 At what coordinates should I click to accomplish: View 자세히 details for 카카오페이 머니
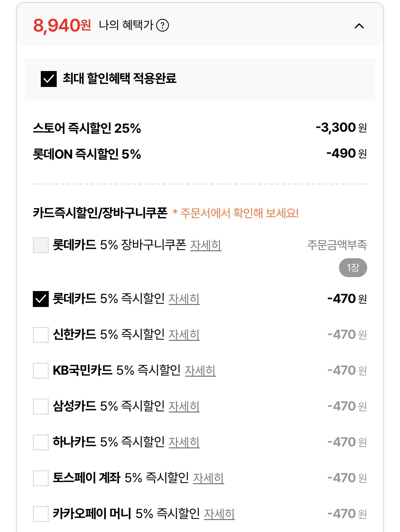tap(219, 514)
